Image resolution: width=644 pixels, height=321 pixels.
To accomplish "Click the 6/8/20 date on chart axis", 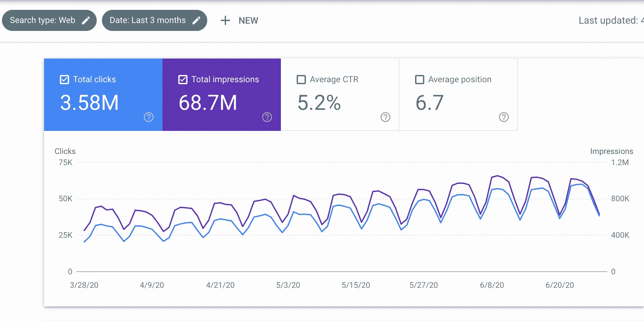I will pos(492,285).
